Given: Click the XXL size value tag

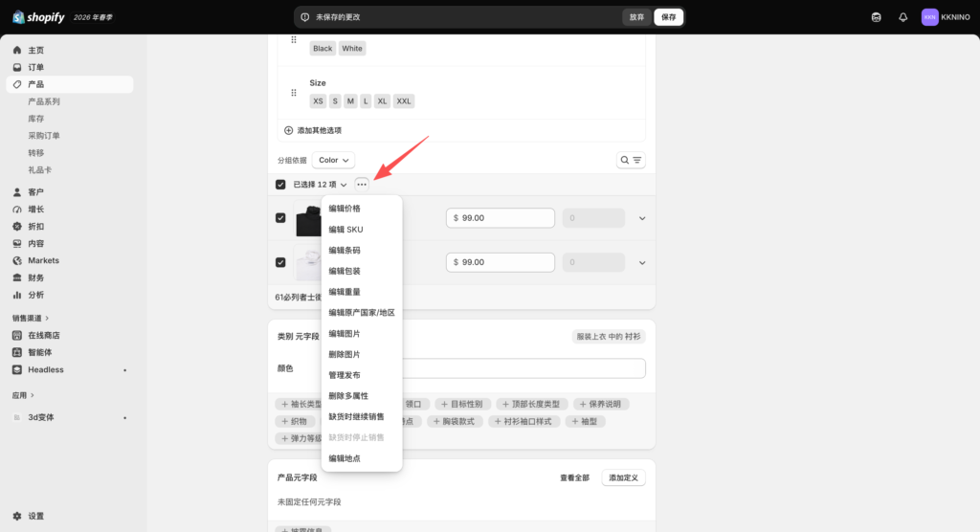Looking at the screenshot, I should [404, 101].
